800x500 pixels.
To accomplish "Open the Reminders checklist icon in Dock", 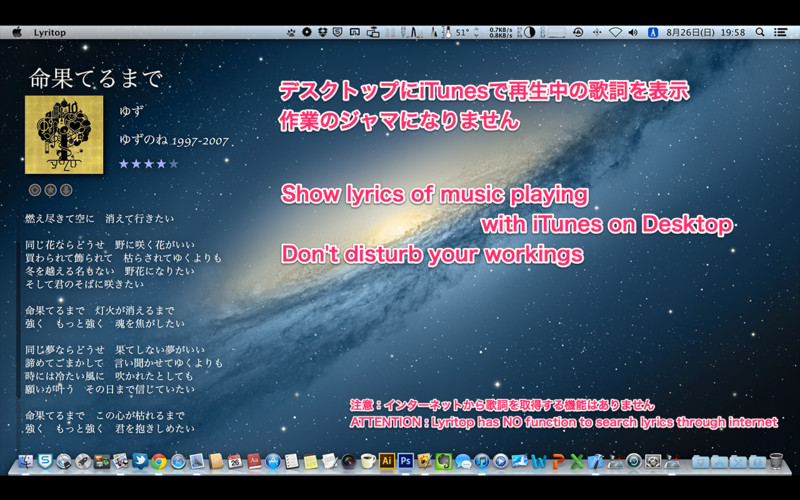I will [292, 461].
